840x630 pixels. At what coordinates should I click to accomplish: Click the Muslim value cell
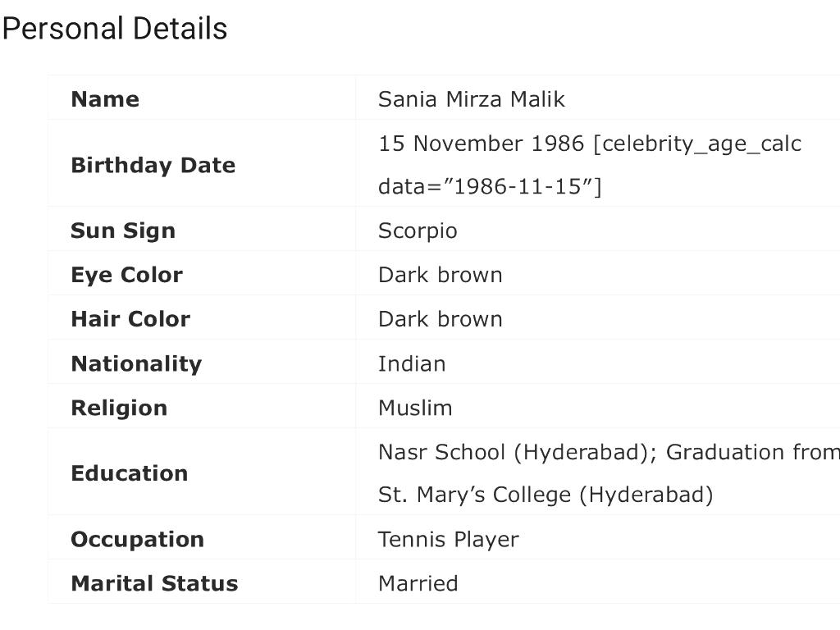point(415,408)
